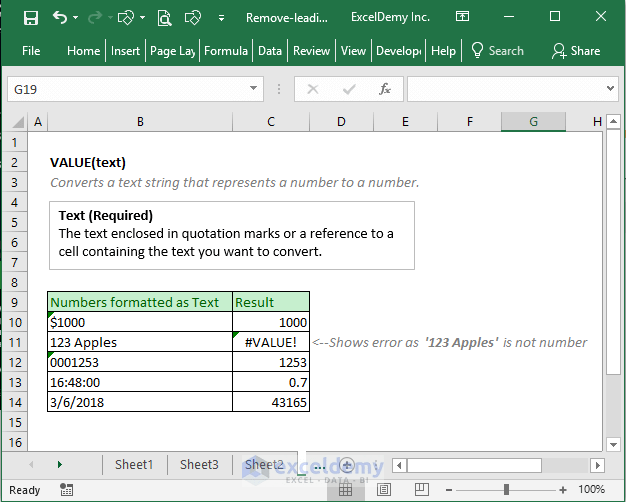Select column G header

click(x=533, y=121)
